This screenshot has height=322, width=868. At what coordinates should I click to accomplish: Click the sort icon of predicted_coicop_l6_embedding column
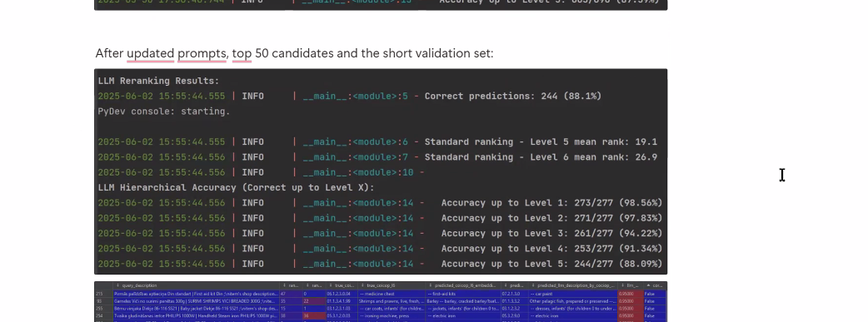(430, 285)
